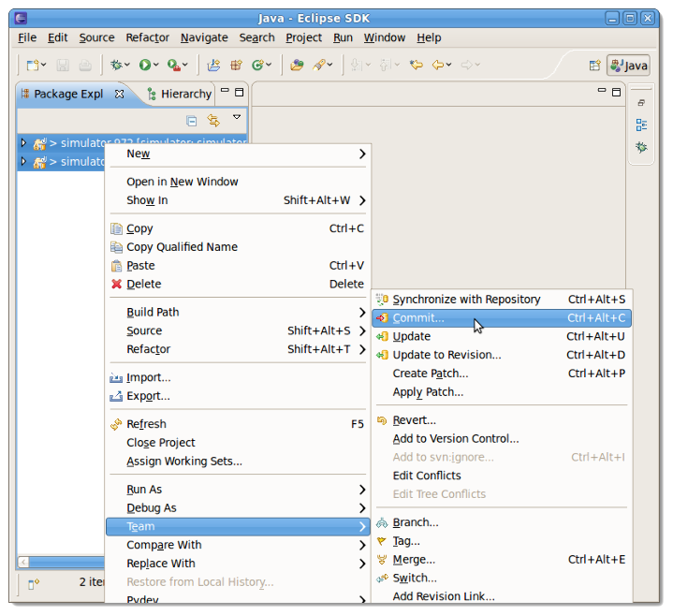Click the Debug bug toolbar icon
The height and width of the screenshot is (616, 673).
coord(116,66)
